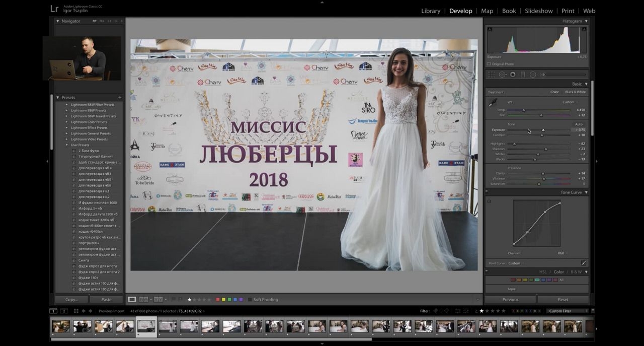
Task: Switch panel to HSL mode
Action: point(543,272)
